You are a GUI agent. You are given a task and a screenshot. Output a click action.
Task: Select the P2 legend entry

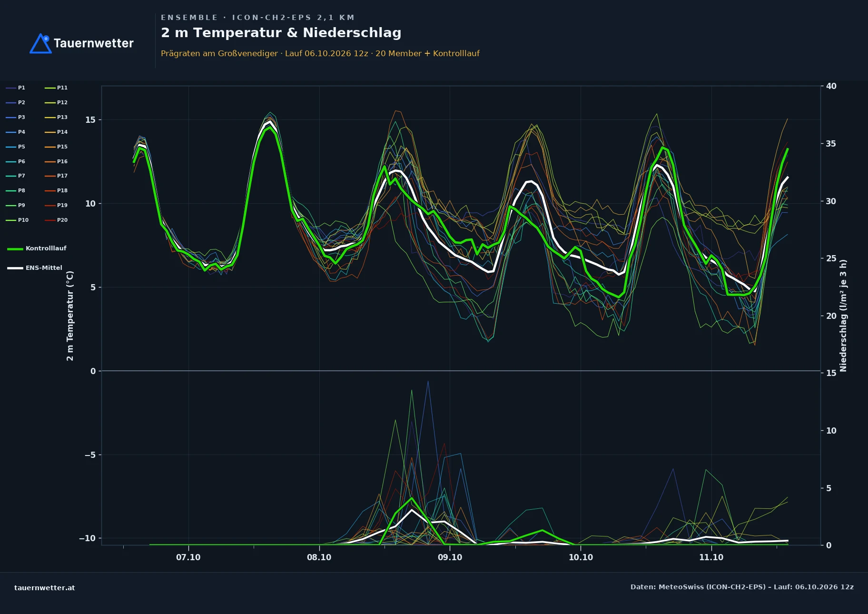tap(16, 102)
